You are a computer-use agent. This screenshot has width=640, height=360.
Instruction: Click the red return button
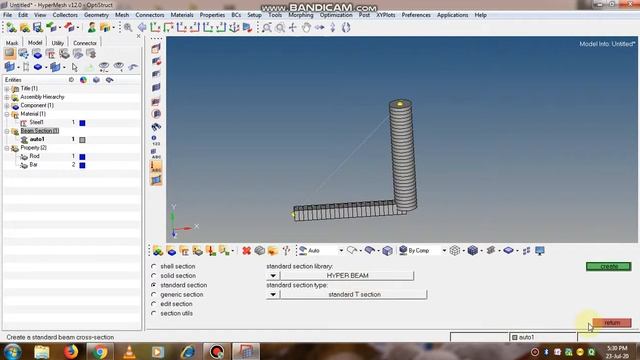point(612,322)
